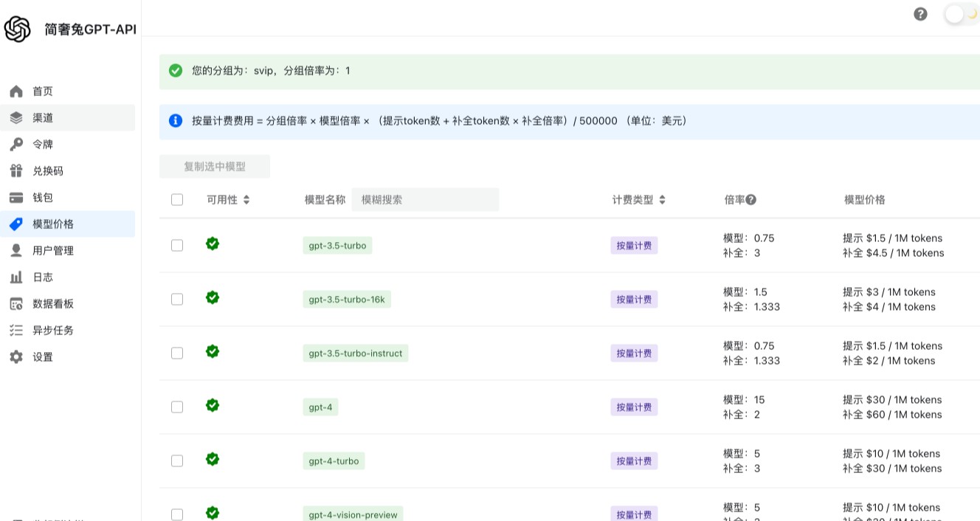980x521 pixels.
Task: Click availability badge for gpt-4-turbo
Action: (x=213, y=459)
